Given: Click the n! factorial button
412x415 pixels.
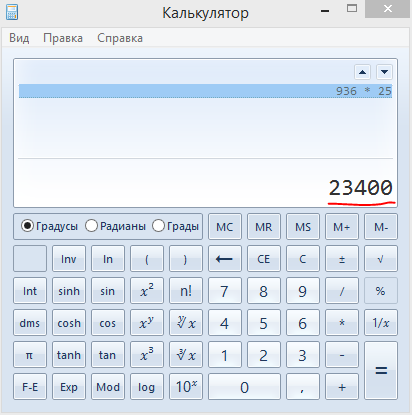Looking at the screenshot, I should coord(186,291).
